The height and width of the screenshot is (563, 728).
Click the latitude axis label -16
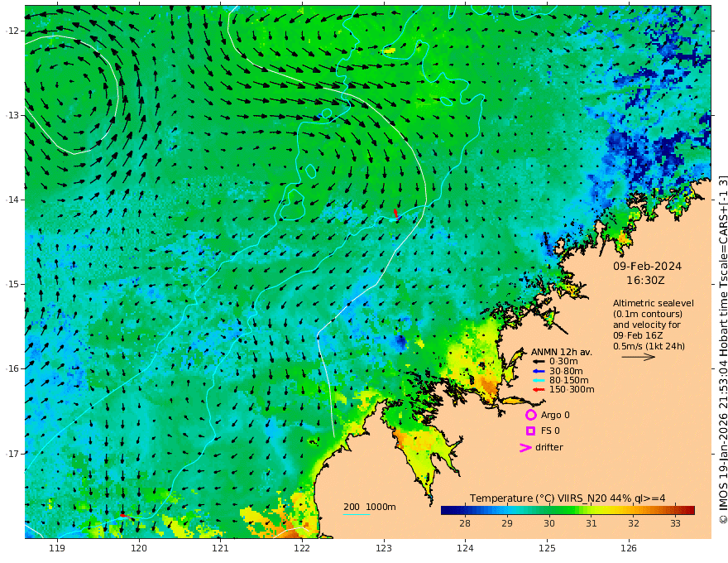point(12,368)
